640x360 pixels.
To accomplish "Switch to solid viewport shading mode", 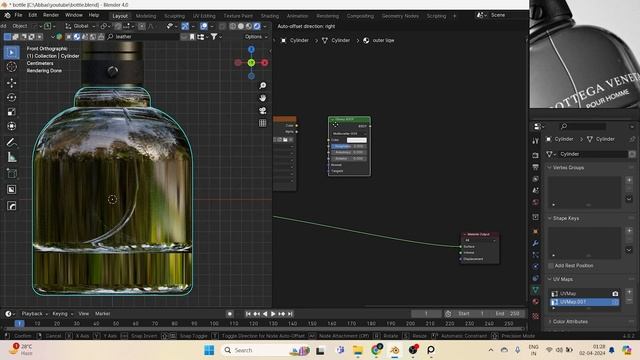I will coord(241,26).
